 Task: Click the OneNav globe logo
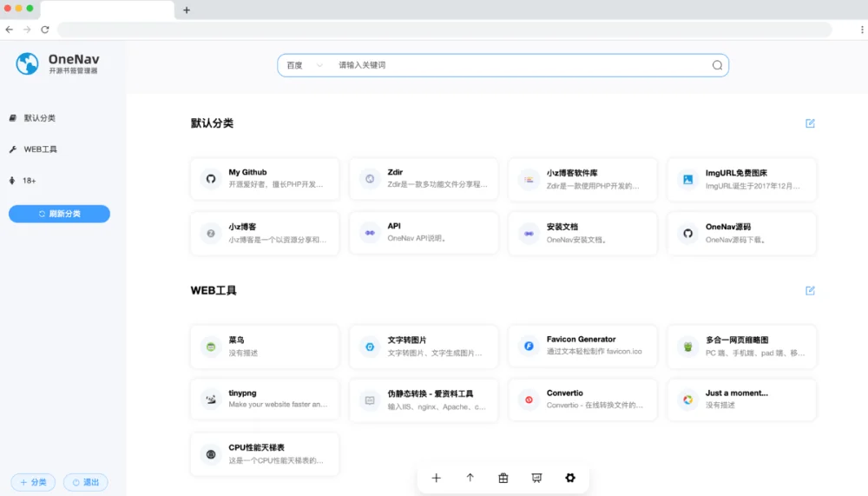(27, 63)
